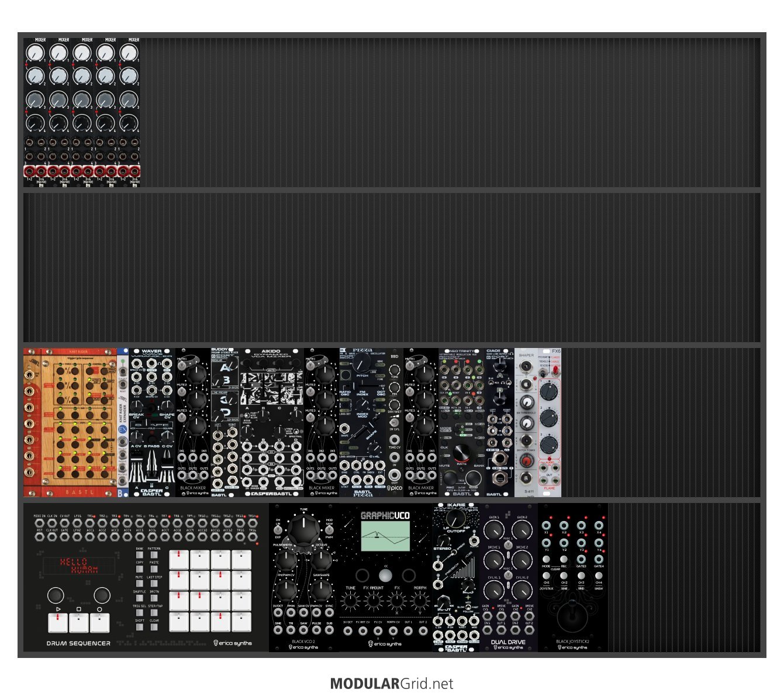Select the TR1 trigger output jack
The width and height of the screenshot is (784, 696).
pyautogui.click(x=89, y=523)
